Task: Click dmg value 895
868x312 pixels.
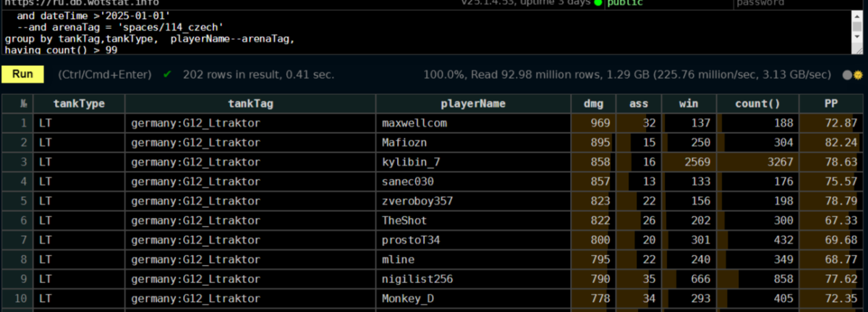Action: 600,143
